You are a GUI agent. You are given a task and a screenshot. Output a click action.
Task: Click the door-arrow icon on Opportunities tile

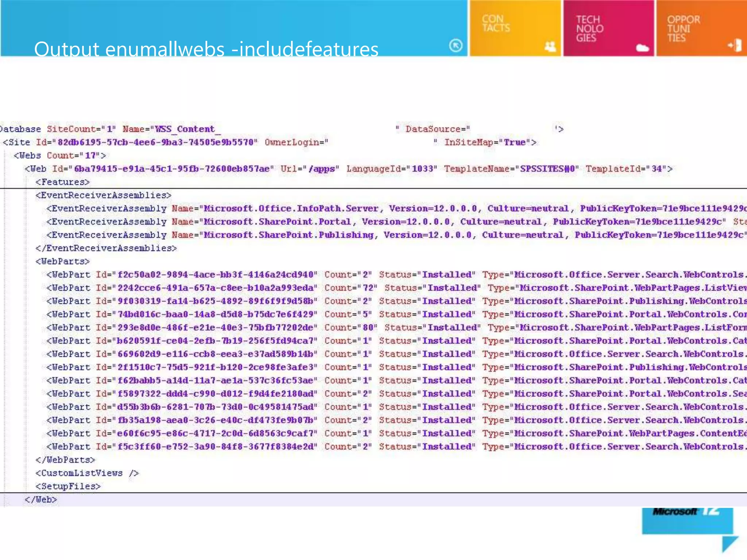point(735,46)
